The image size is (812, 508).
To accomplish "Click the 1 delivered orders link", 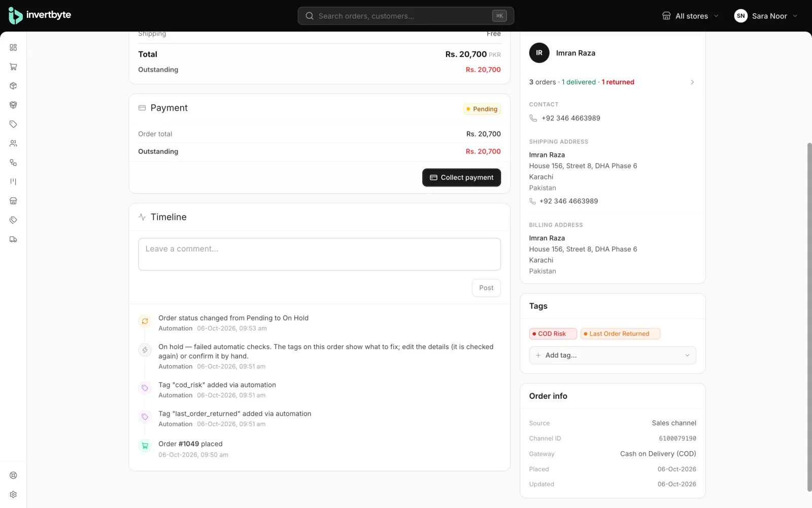I will click(579, 82).
